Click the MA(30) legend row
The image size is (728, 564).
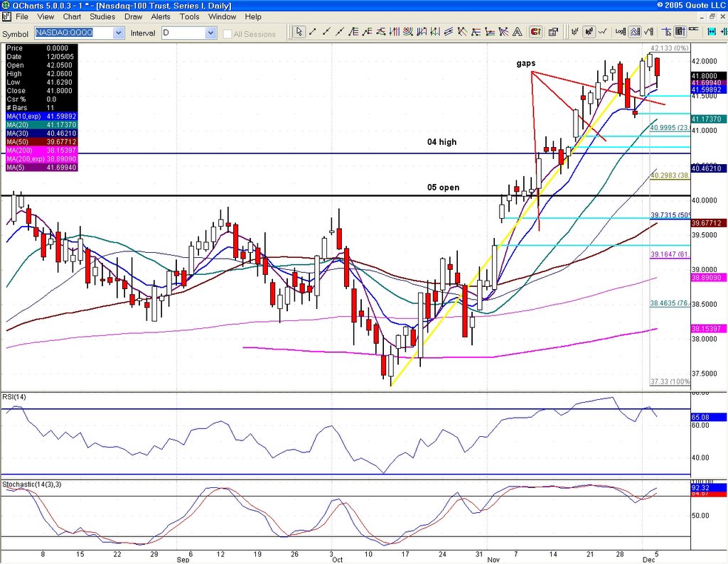41,134
